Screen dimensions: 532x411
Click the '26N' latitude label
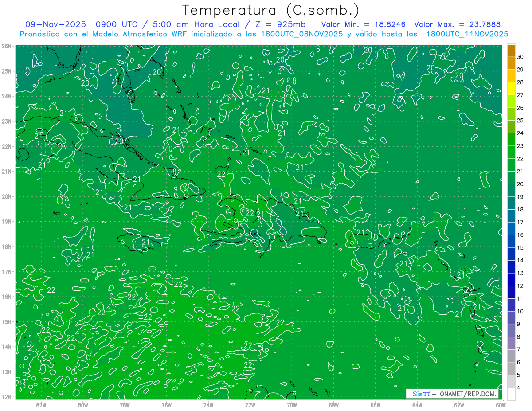pyautogui.click(x=6, y=46)
